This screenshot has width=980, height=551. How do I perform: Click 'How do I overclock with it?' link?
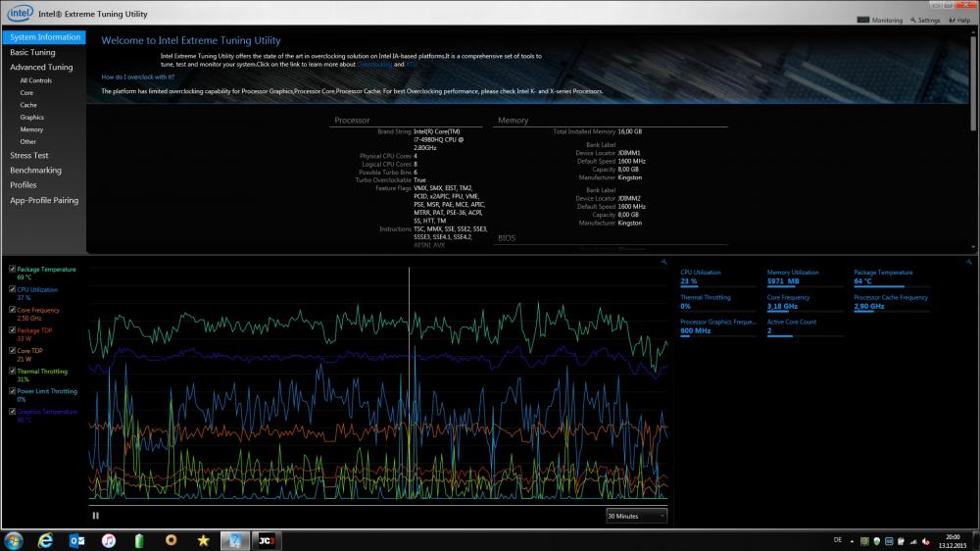click(x=138, y=76)
